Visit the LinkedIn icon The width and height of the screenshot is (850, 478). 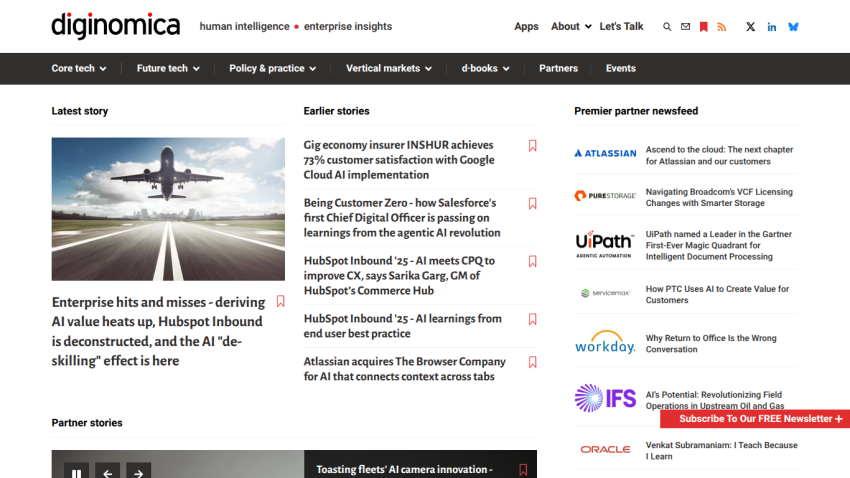pyautogui.click(x=771, y=27)
